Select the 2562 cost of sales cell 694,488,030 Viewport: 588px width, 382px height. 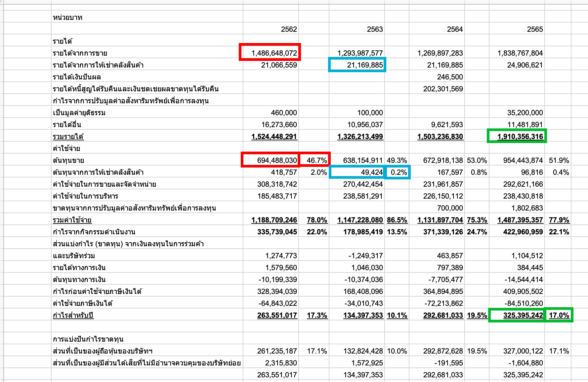pyautogui.click(x=271, y=160)
